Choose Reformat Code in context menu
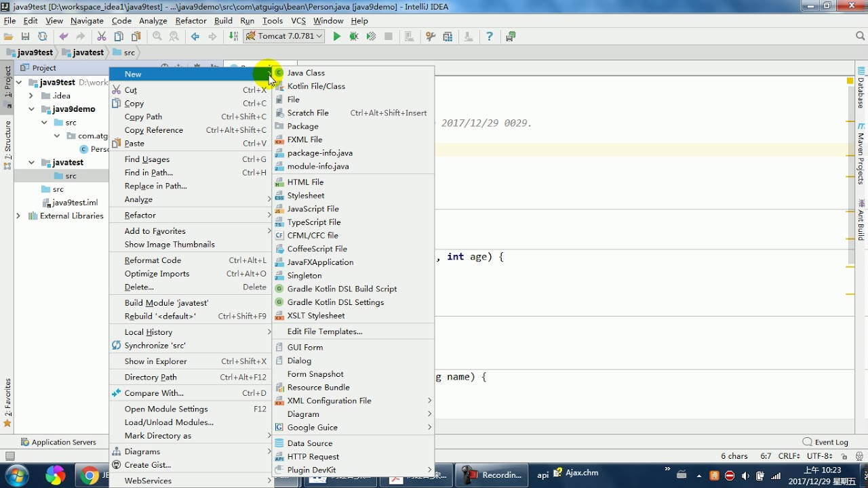This screenshot has height=488, width=868. pyautogui.click(x=191, y=260)
